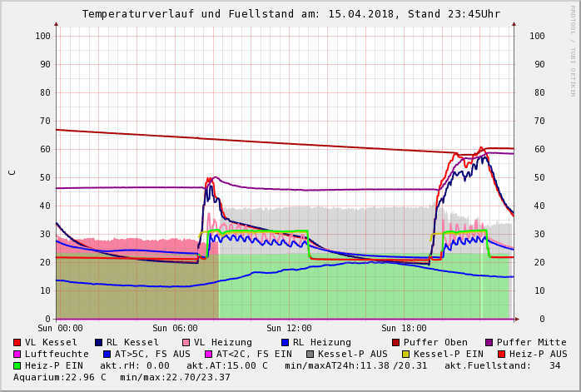Click the 'Sun 00:00' time axis label
The image size is (581, 392).
point(60,328)
